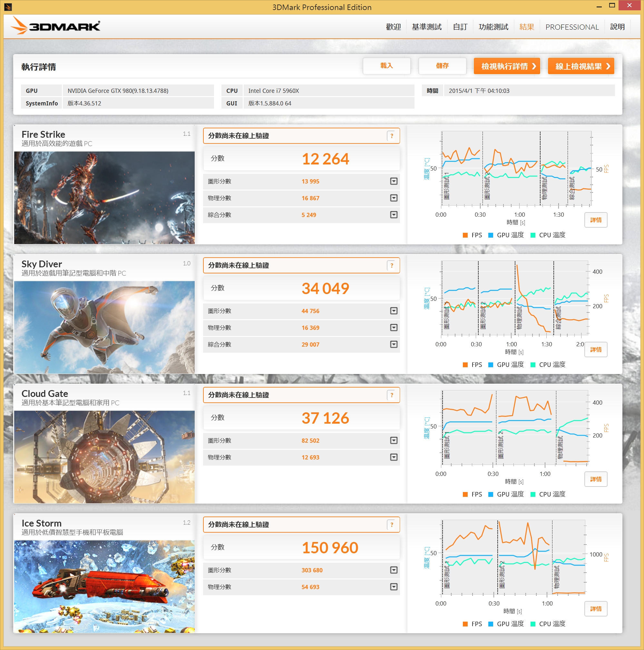Expand Sky Diver 物理分數 16 369 details
Image resolution: width=644 pixels, height=650 pixels.
point(394,328)
